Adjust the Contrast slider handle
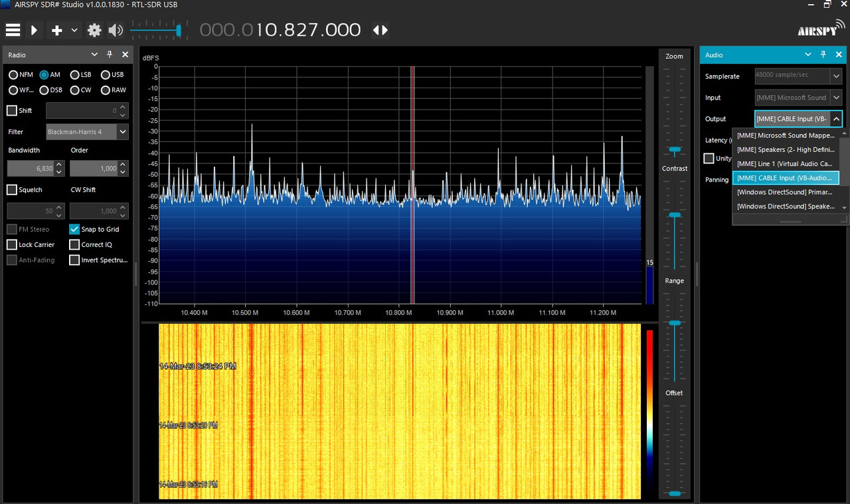This screenshot has height=504, width=850. pos(675,215)
